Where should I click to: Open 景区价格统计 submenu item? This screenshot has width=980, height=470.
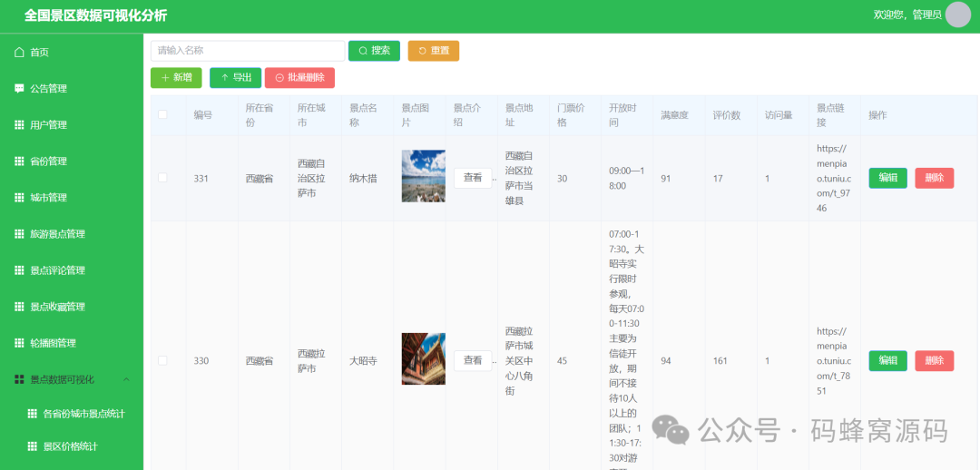[x=72, y=446]
